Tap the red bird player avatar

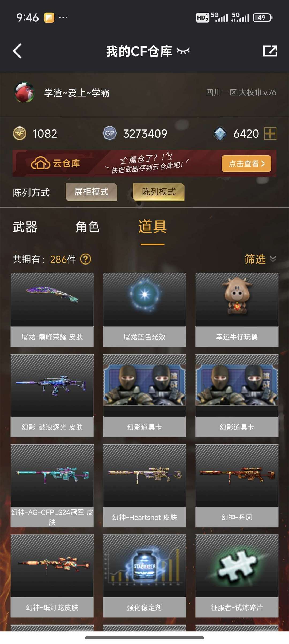pyautogui.click(x=24, y=92)
